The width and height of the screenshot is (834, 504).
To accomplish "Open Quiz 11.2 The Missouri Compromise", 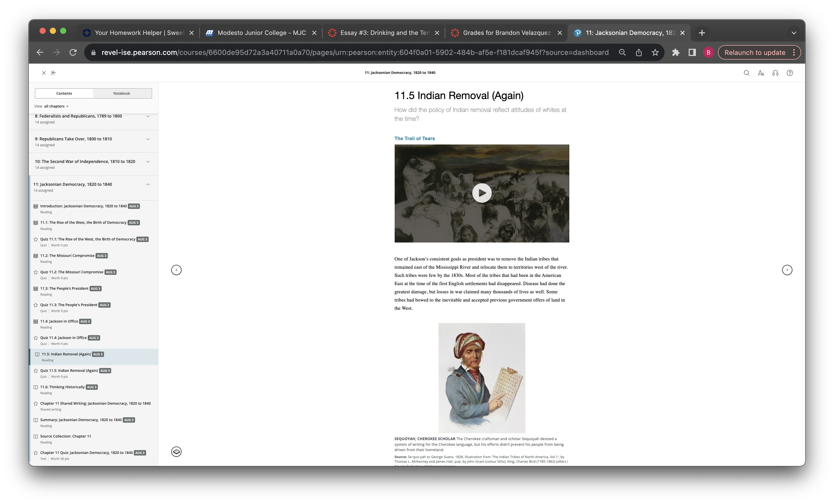I will tap(72, 272).
